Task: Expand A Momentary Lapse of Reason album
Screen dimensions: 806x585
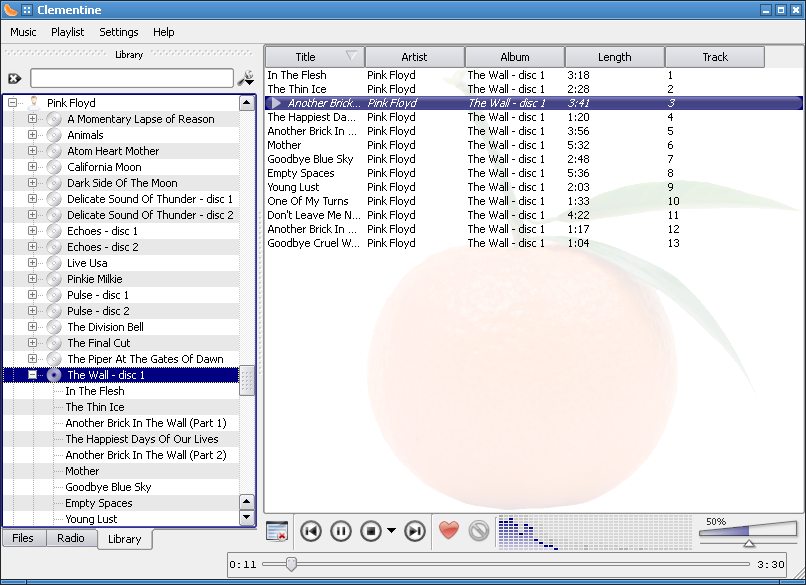Action: click(x=32, y=119)
